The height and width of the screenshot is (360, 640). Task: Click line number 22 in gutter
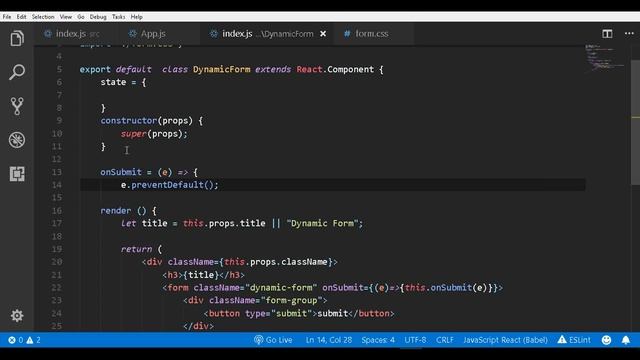(x=57, y=288)
